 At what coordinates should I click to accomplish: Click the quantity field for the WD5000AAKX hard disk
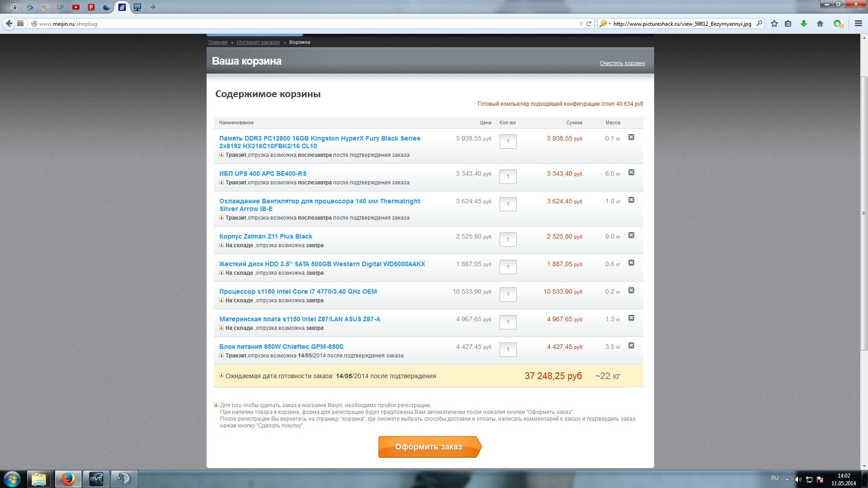[x=508, y=267]
